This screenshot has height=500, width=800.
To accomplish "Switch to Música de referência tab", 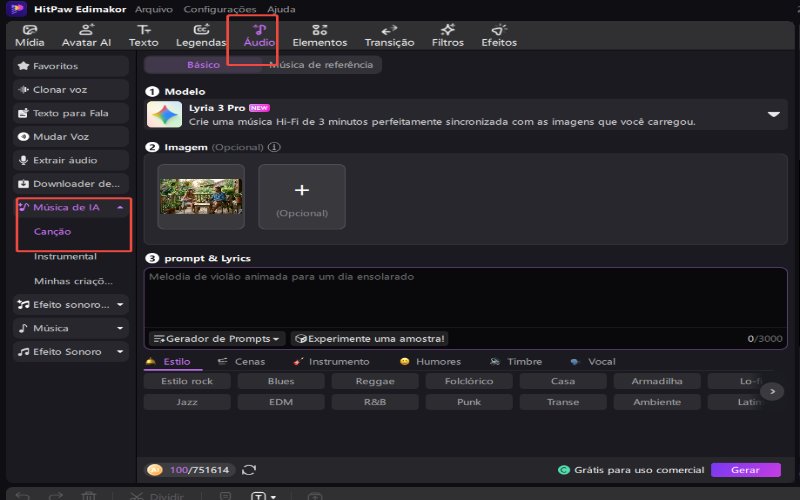I will click(321, 65).
